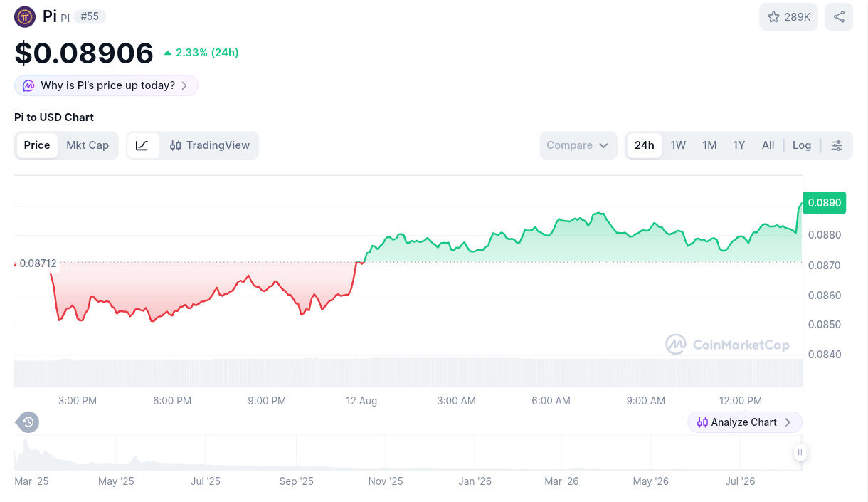Select the line chart view icon

coord(142,145)
